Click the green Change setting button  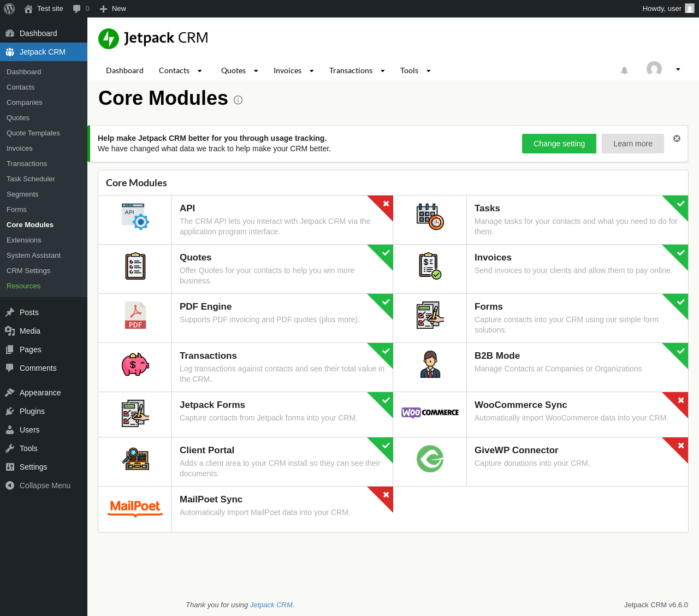(559, 144)
